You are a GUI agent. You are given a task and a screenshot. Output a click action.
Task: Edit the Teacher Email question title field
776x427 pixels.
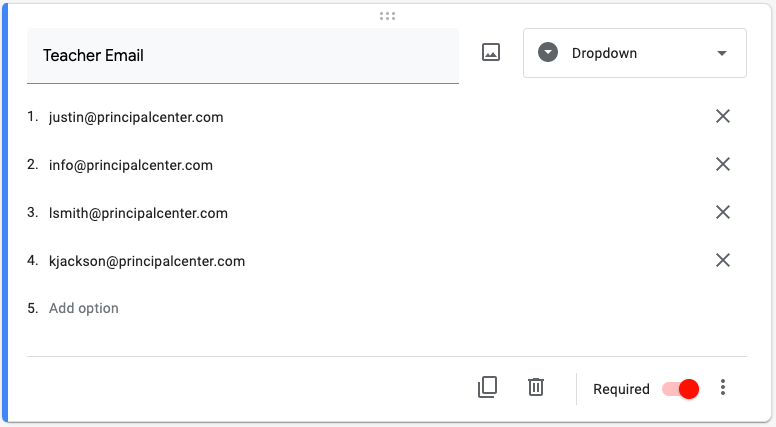242,56
